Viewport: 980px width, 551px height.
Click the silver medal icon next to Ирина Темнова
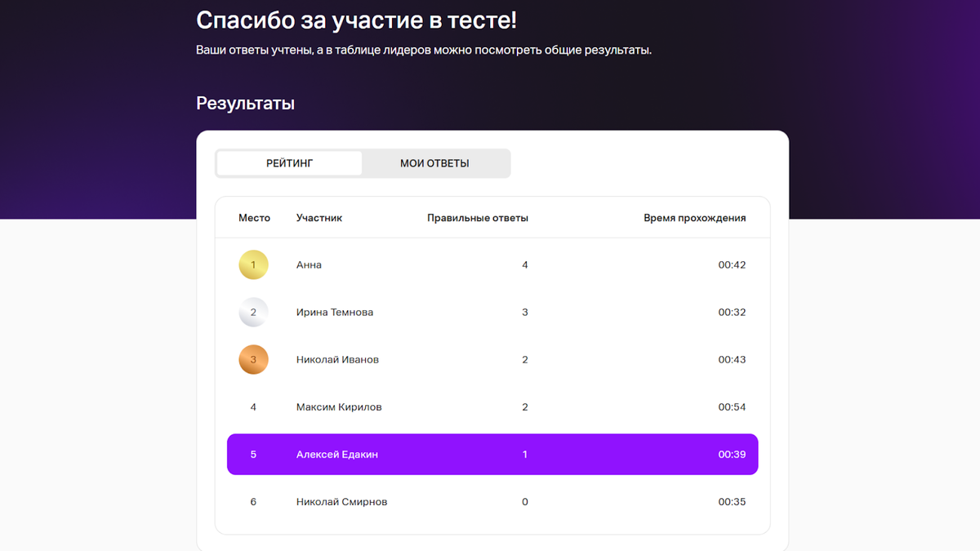pyautogui.click(x=253, y=312)
